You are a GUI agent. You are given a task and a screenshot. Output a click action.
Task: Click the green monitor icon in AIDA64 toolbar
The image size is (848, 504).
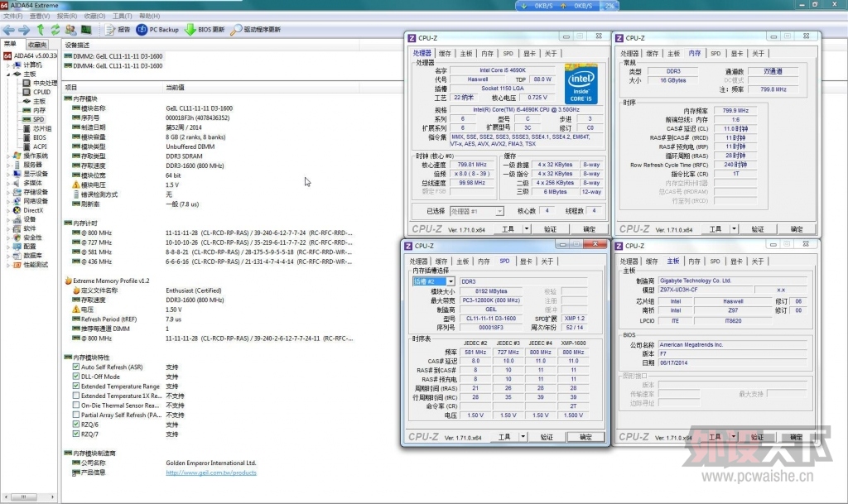pyautogui.click(x=86, y=30)
